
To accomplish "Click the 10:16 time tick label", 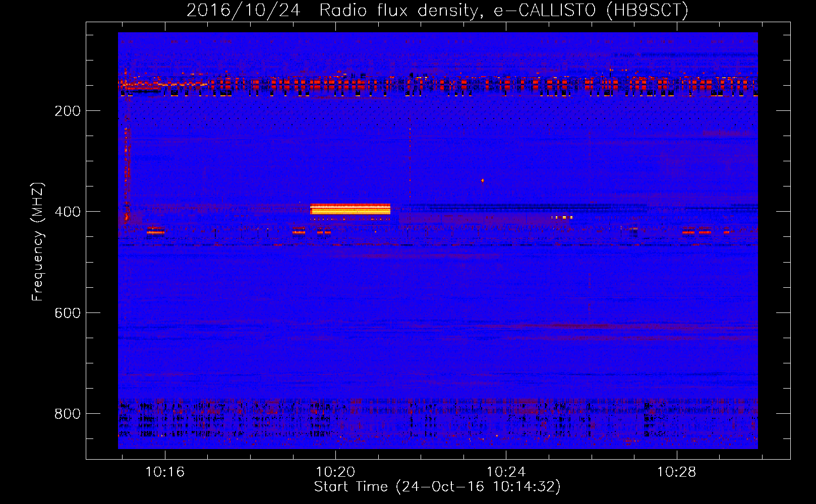I will click(x=165, y=472).
